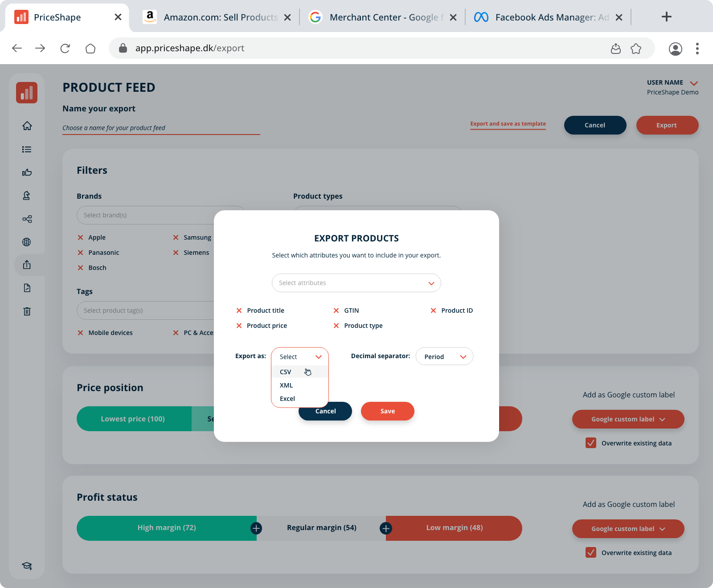Click Export and save as template link

tap(508, 124)
